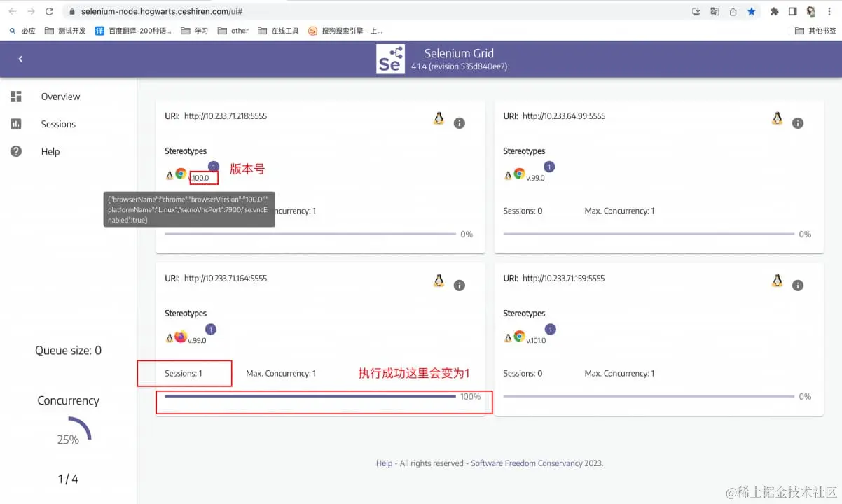The image size is (842, 504).
Task: Click the browser forward button
Action: tap(30, 11)
